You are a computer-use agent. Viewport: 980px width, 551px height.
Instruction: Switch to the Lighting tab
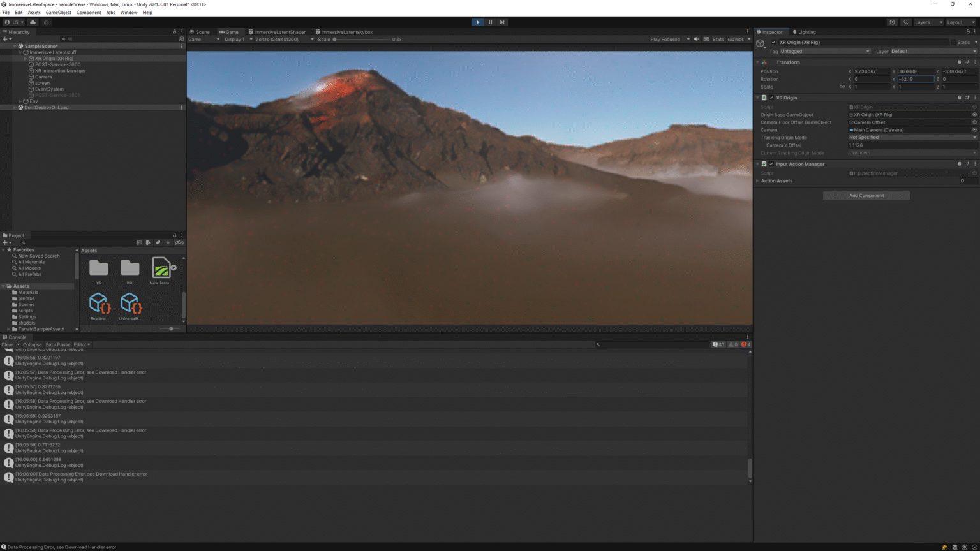click(804, 32)
